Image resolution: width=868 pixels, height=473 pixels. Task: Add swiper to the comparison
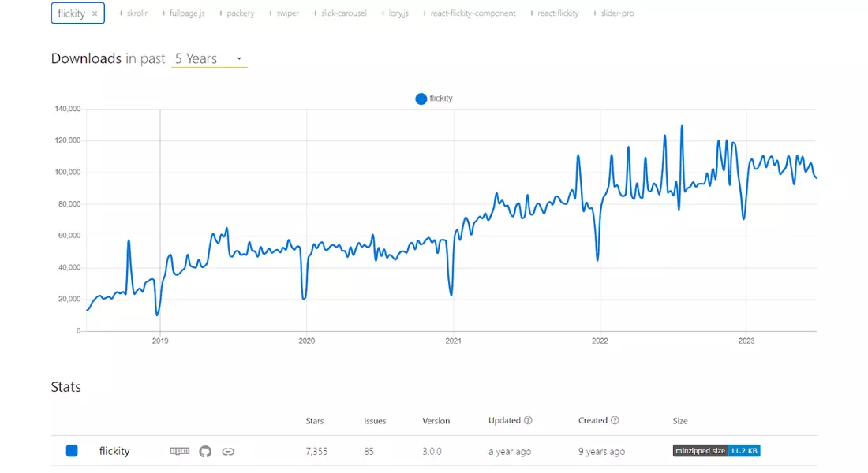(x=283, y=13)
